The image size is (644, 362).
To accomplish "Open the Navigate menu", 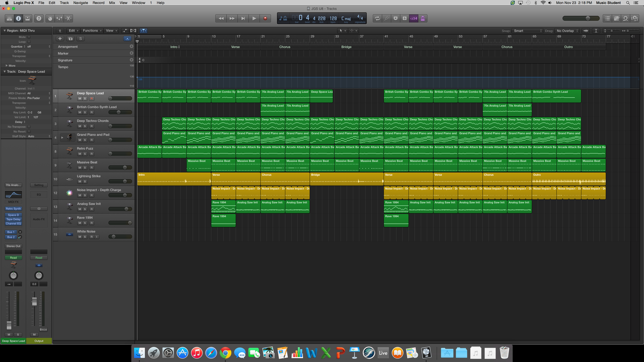I will [x=80, y=3].
